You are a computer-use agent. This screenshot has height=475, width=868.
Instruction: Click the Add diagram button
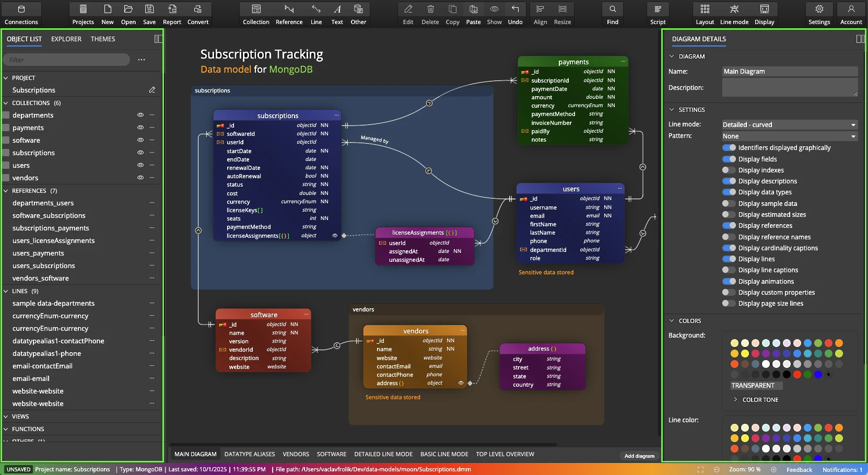[639, 456]
